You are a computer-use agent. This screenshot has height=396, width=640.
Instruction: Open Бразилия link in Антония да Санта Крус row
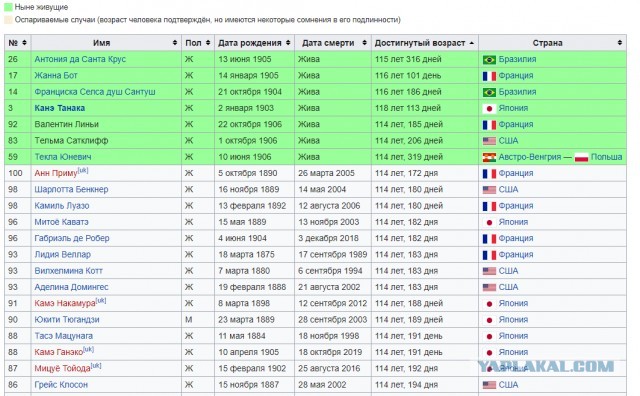coord(517,59)
